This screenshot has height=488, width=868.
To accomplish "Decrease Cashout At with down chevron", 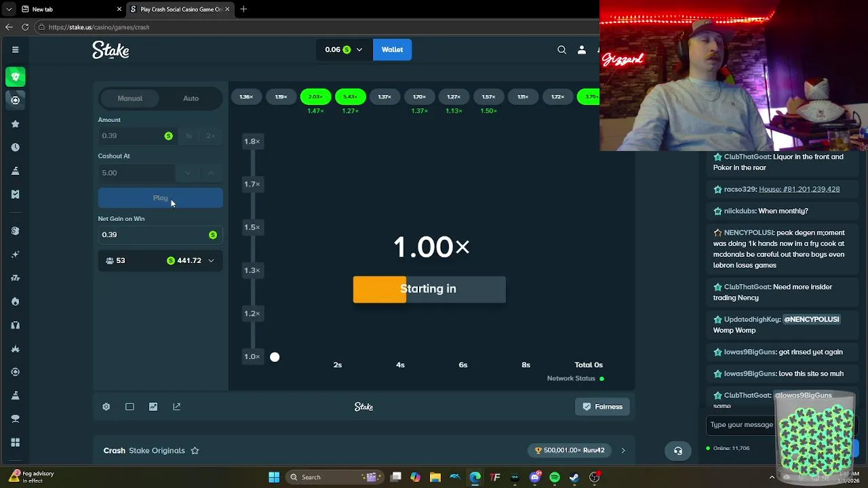I will (x=188, y=173).
